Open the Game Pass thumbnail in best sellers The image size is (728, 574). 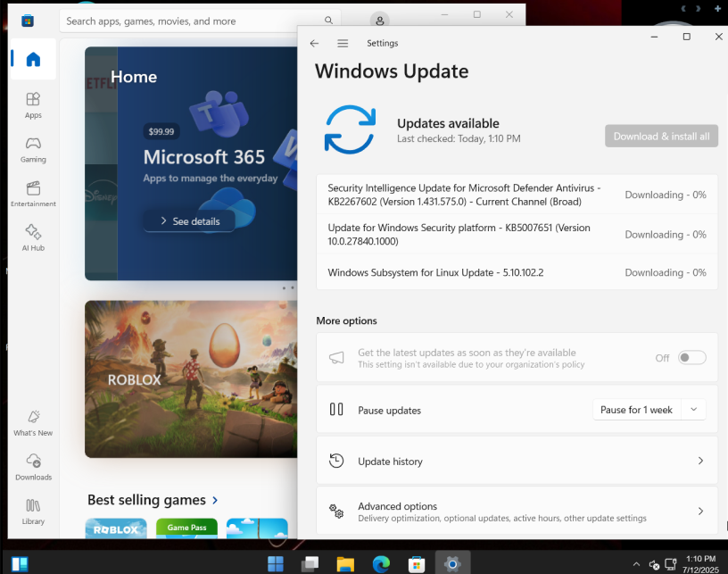click(186, 528)
